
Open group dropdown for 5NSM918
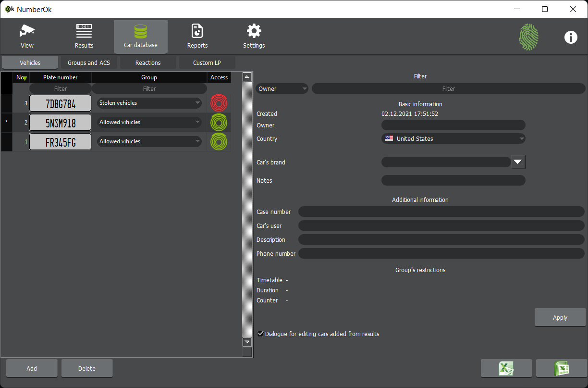pyautogui.click(x=149, y=122)
